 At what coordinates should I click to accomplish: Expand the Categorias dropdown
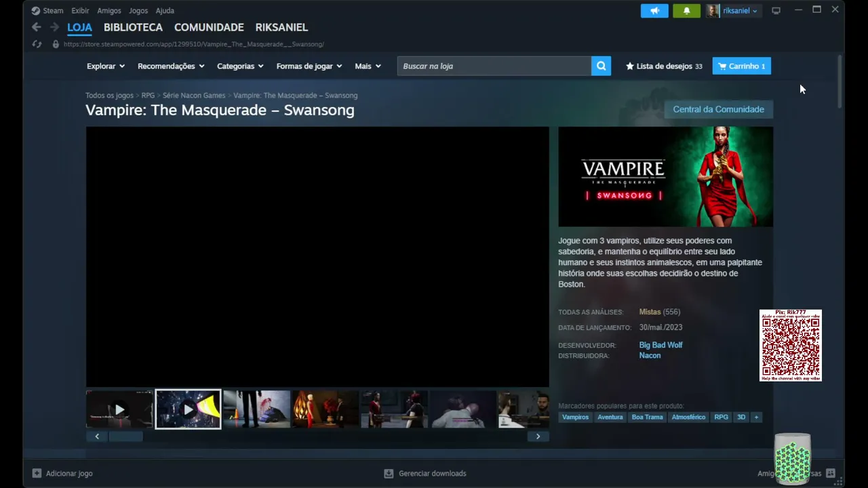tap(240, 66)
